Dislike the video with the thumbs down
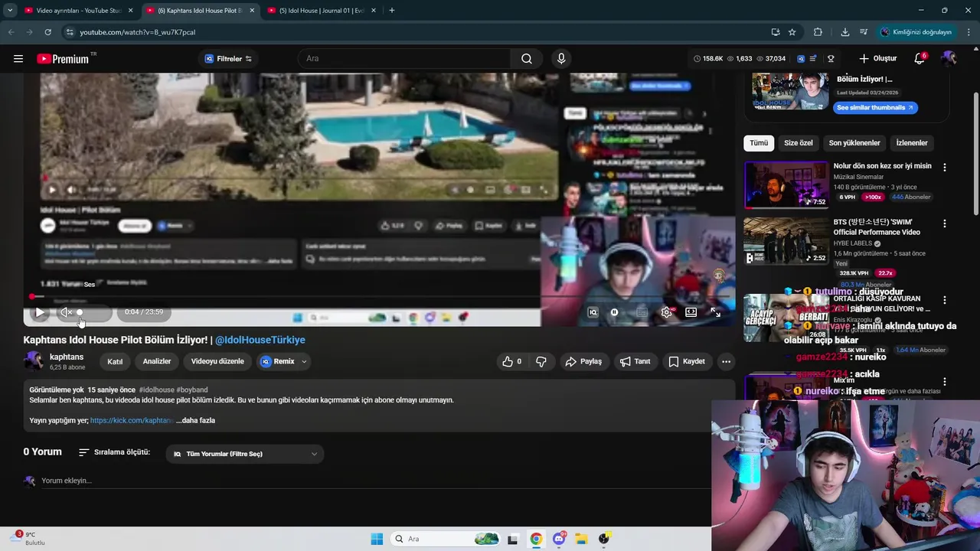Screen dimensions: 980x551 541,361
